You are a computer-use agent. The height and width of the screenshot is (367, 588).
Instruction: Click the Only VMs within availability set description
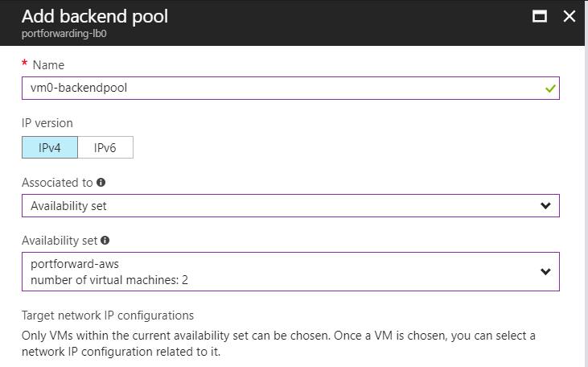point(278,344)
